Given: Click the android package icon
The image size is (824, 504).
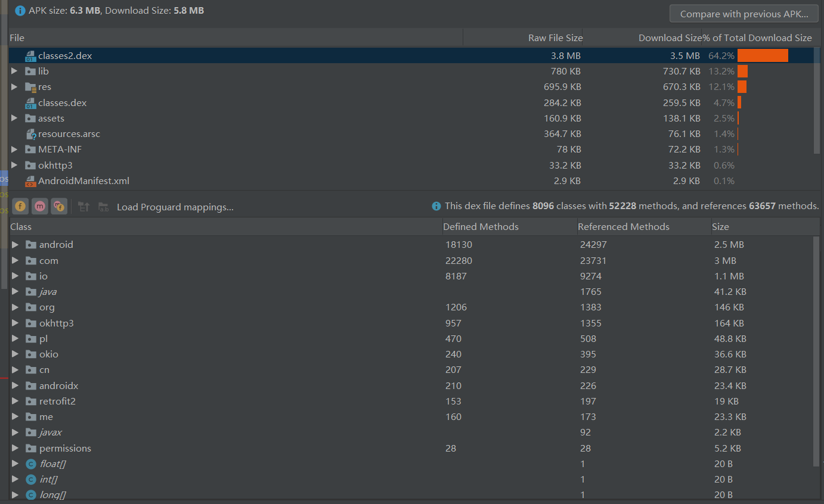Looking at the screenshot, I should 31,244.
